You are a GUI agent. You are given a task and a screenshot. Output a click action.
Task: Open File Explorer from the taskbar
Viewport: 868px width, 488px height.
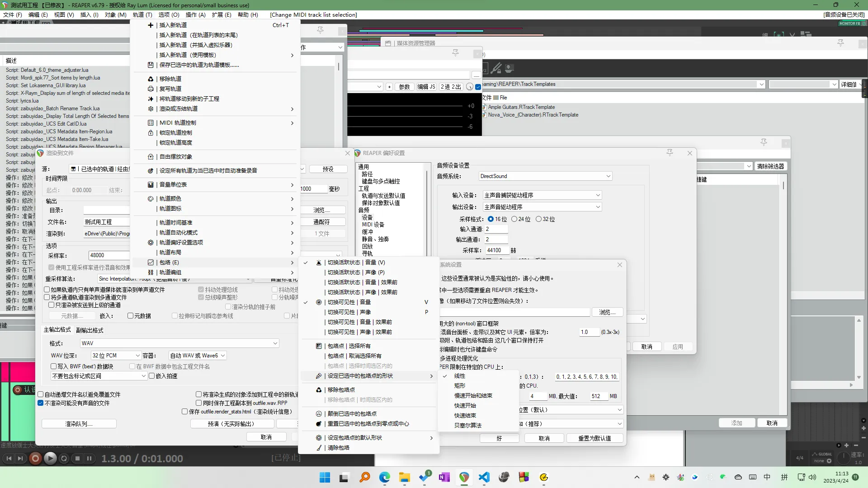pos(404,477)
